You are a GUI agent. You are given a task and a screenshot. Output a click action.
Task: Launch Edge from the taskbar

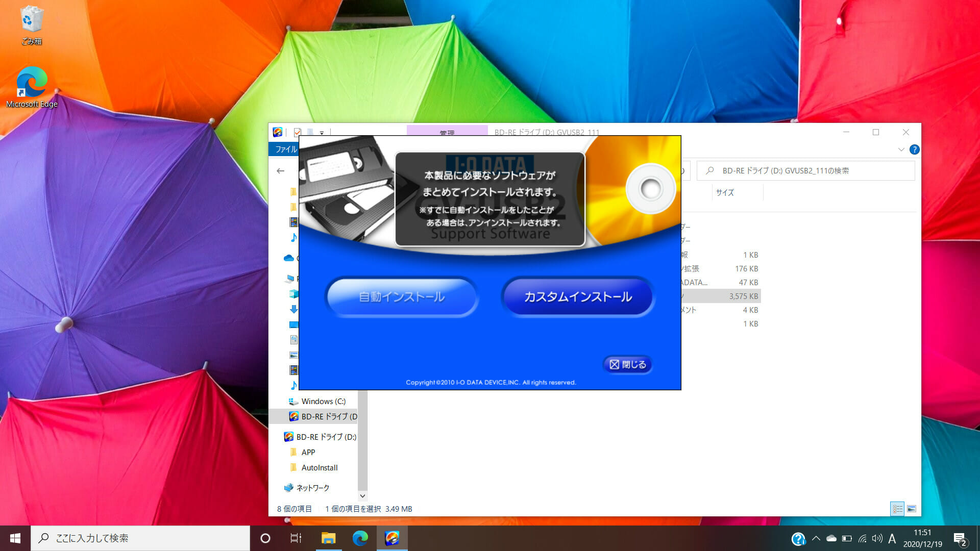pyautogui.click(x=360, y=538)
